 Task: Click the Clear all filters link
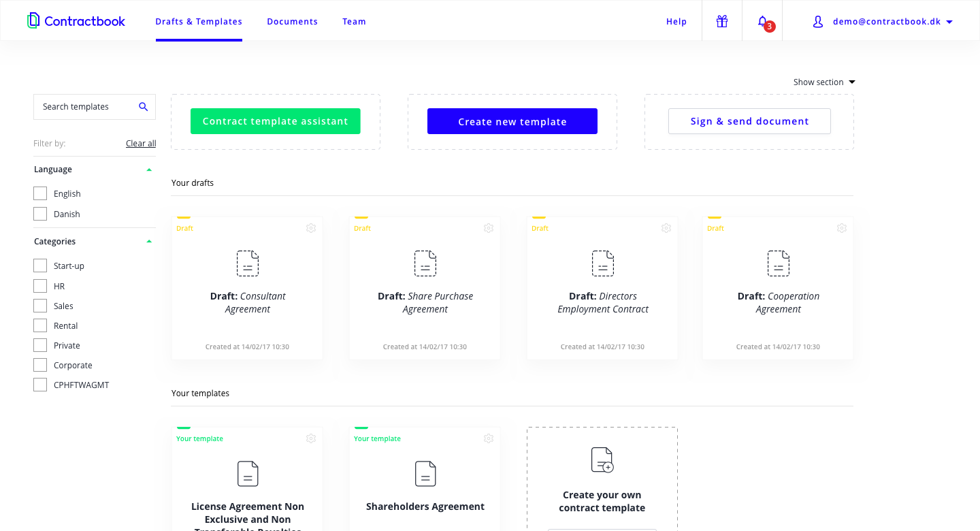tap(141, 144)
